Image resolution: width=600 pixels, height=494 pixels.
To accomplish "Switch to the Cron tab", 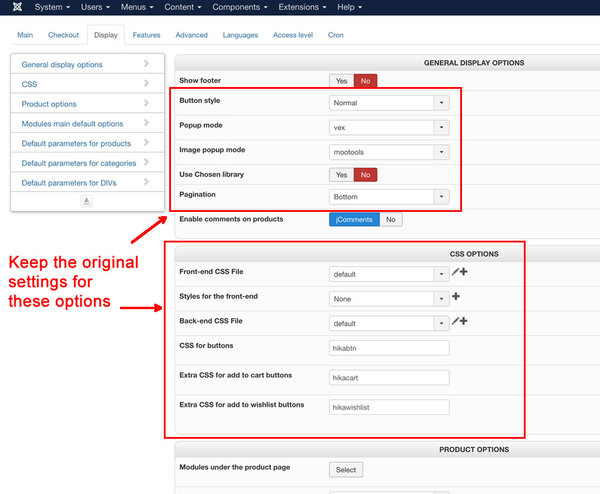I will coord(336,35).
